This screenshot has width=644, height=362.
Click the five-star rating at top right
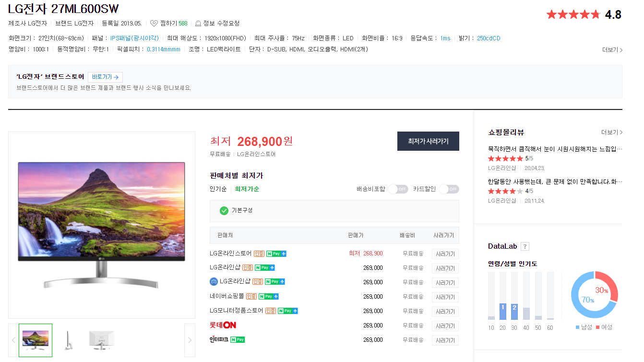(x=573, y=14)
